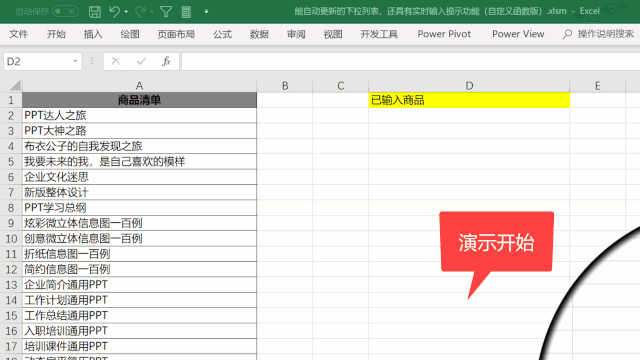Switch to the 开发工具 ribbon tab
640x360 pixels.
(x=379, y=34)
